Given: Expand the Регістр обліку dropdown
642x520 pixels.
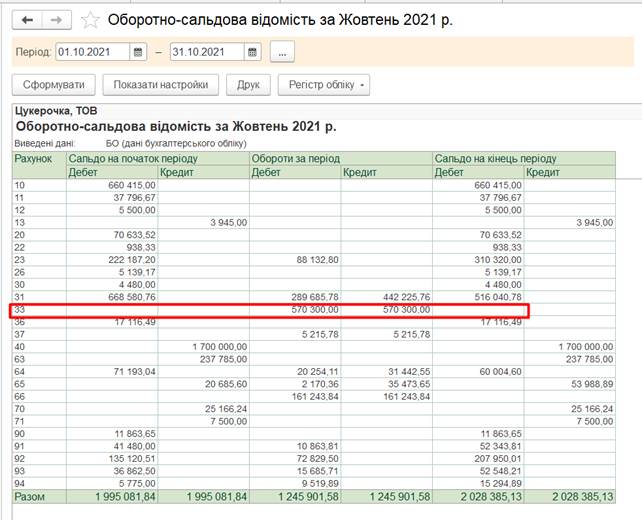Looking at the screenshot, I should [x=323, y=85].
